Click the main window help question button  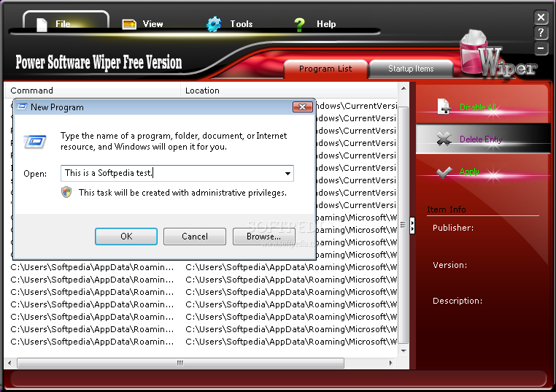(x=541, y=33)
